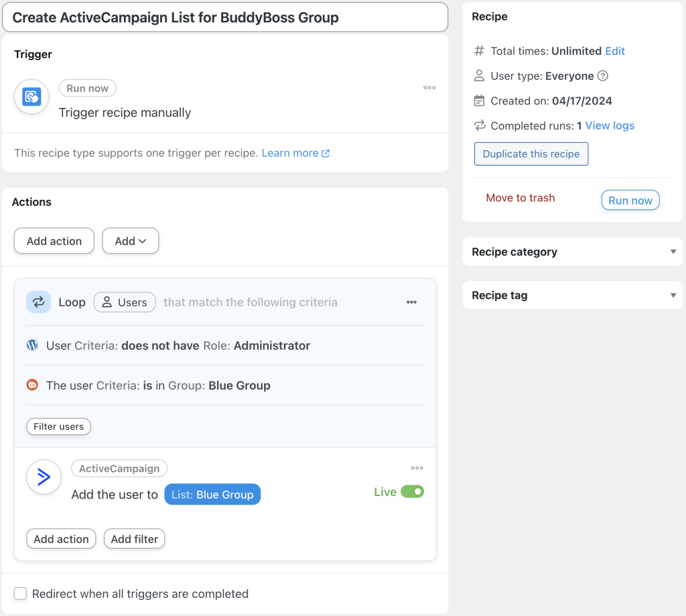Viewport: 686px width, 616px height.
Task: Click the recipe title input field
Action: [x=225, y=17]
